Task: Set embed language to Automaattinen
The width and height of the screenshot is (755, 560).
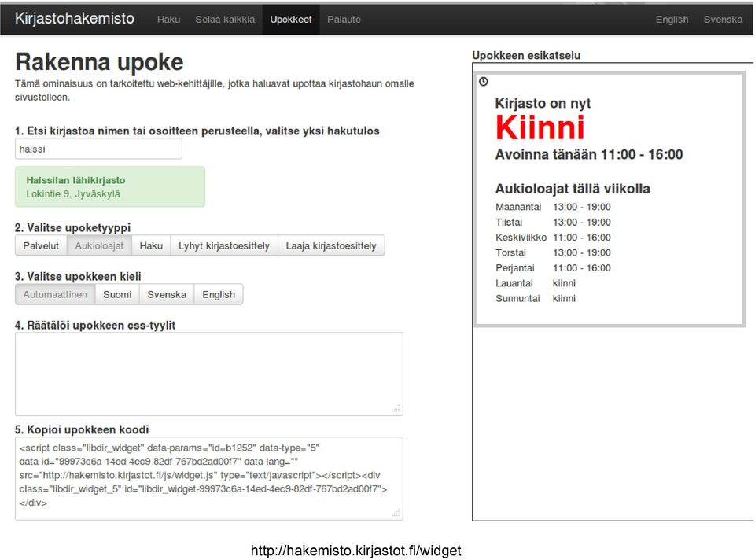Action: click(x=55, y=294)
